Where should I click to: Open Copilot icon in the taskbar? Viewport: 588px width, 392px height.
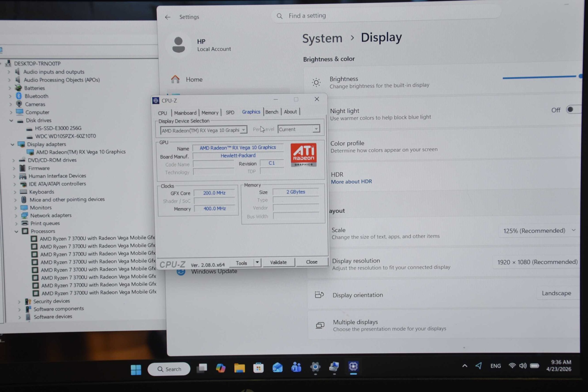(x=220, y=368)
